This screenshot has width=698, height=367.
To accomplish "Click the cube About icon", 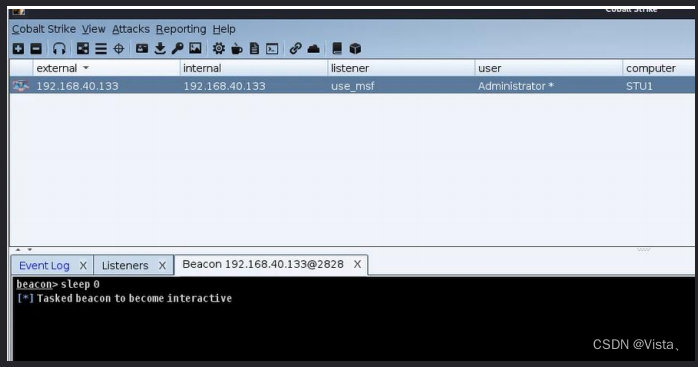I will pyautogui.click(x=355, y=49).
